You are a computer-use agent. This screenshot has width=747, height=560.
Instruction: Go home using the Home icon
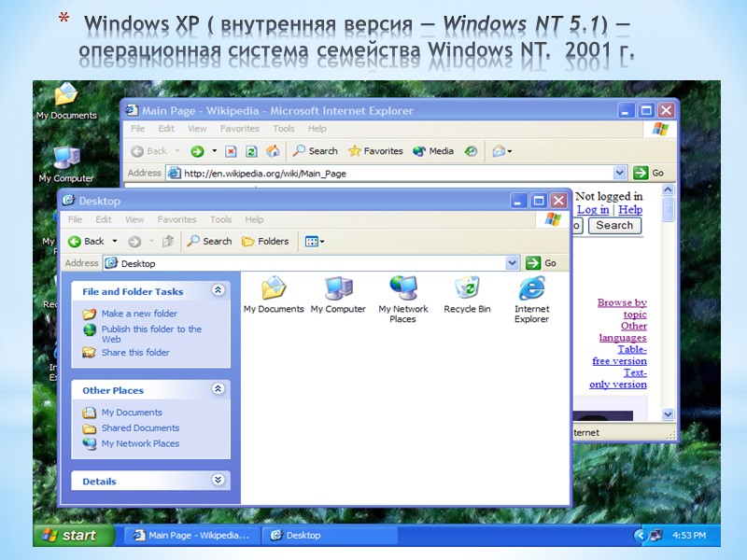[274, 150]
